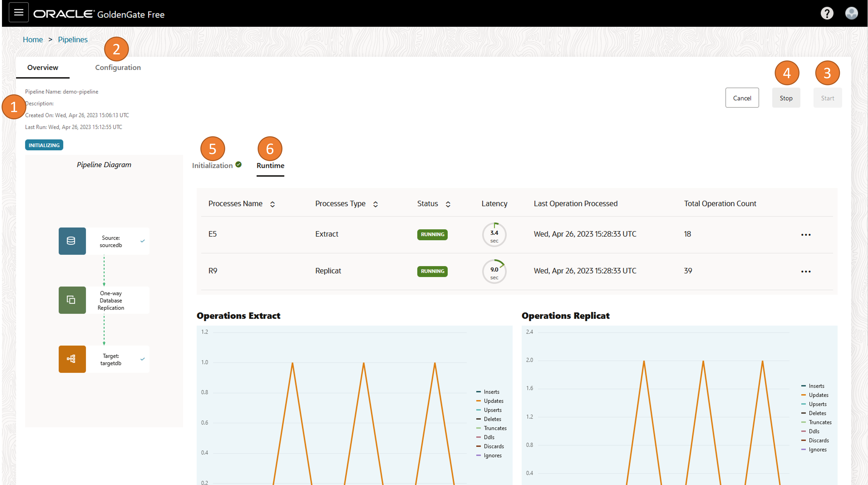Click the 3.4 sec latency gauge
The image size is (868, 485).
(494, 235)
